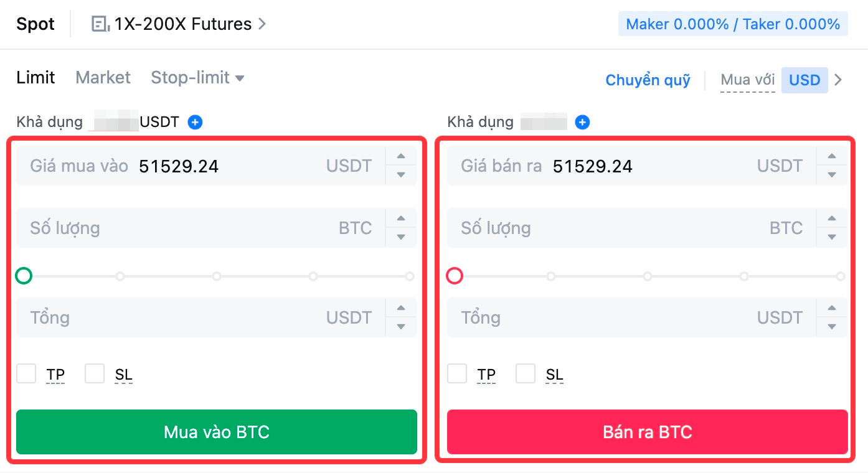Switch to the Market order tab
Image resolution: width=868 pixels, height=473 pixels.
pos(103,78)
